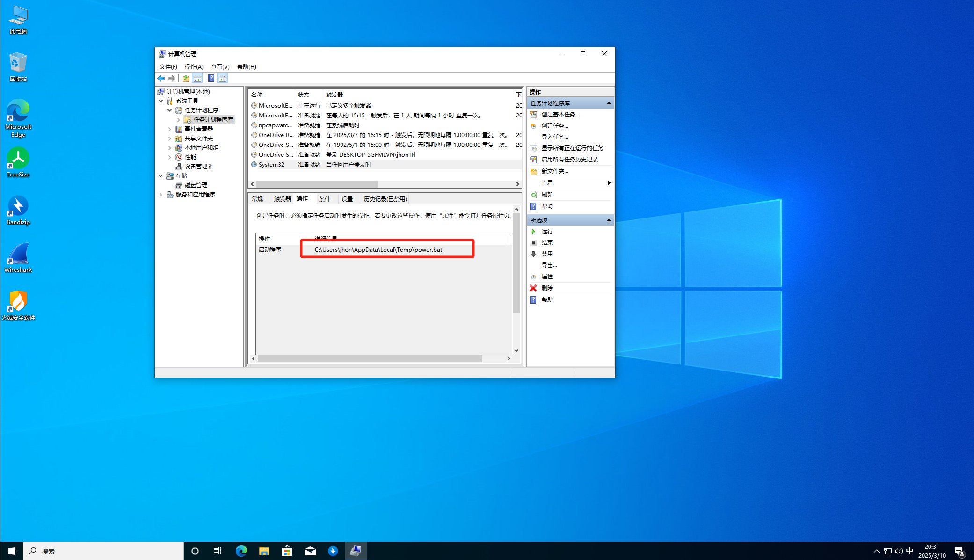The image size is (974, 560).
Task: Select the System32 task row
Action: (x=271, y=165)
